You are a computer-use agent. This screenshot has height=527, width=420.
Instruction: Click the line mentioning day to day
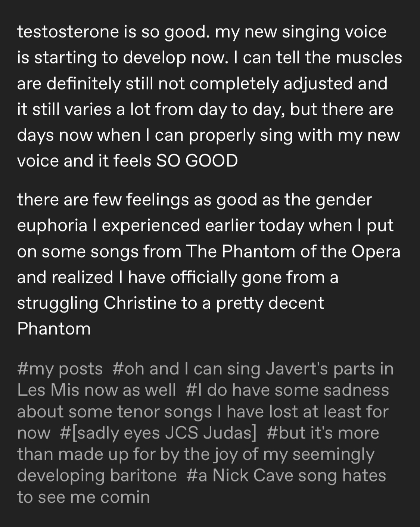(x=205, y=110)
